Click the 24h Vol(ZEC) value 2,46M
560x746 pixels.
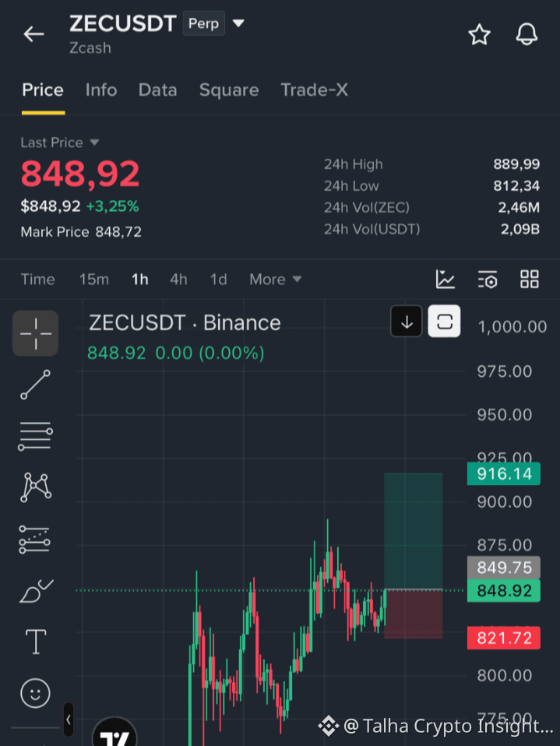(519, 207)
